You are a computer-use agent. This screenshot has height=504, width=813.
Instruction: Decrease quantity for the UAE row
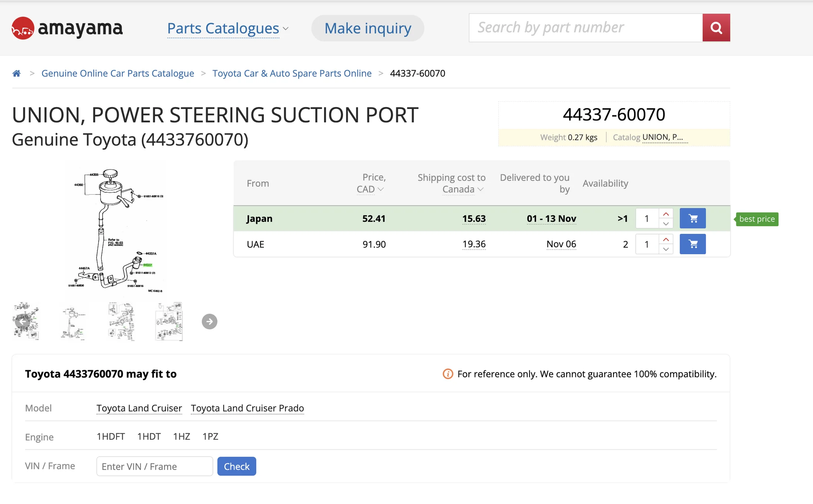click(x=666, y=249)
